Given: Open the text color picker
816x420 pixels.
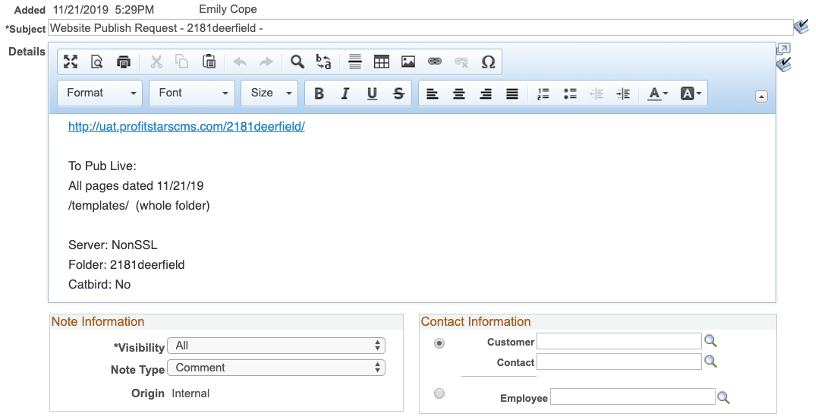Looking at the screenshot, I should [x=657, y=93].
